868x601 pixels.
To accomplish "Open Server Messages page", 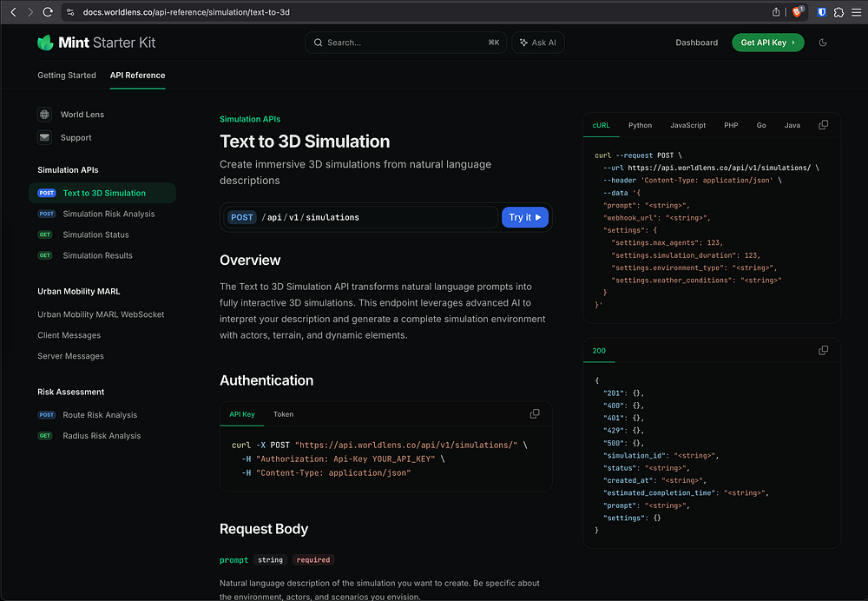I will (x=70, y=356).
